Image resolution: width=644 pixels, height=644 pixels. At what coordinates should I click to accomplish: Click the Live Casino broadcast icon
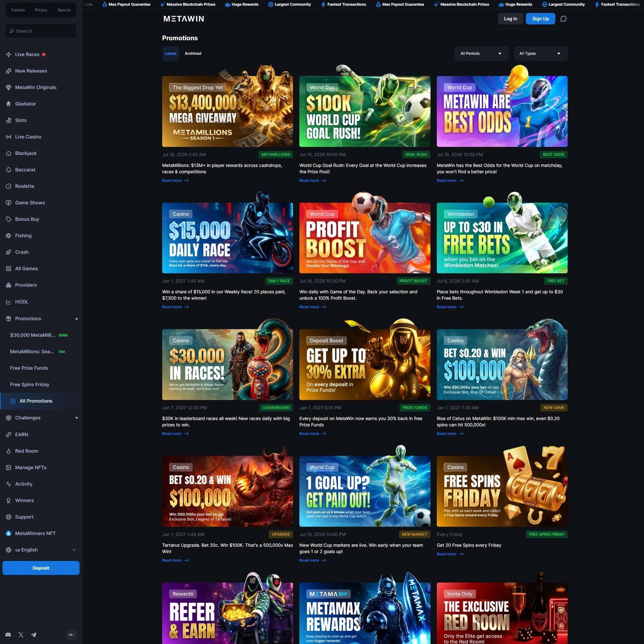(x=8, y=137)
